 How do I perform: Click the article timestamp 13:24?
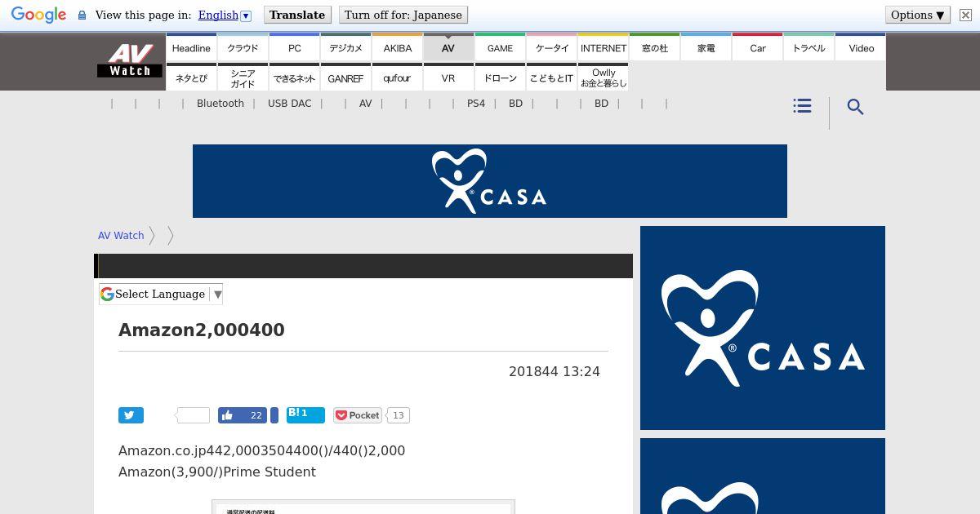[x=555, y=371]
